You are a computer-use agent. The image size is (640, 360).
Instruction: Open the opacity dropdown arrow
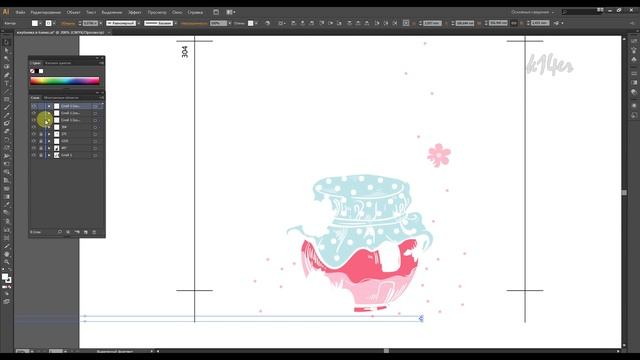coord(229,23)
